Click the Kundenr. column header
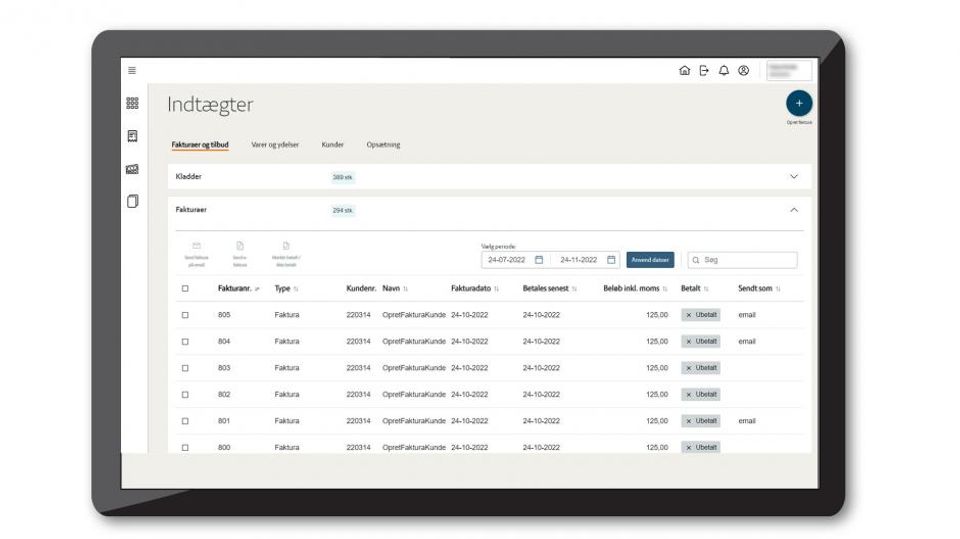Viewport: 960px width, 539px height. pyautogui.click(x=361, y=288)
